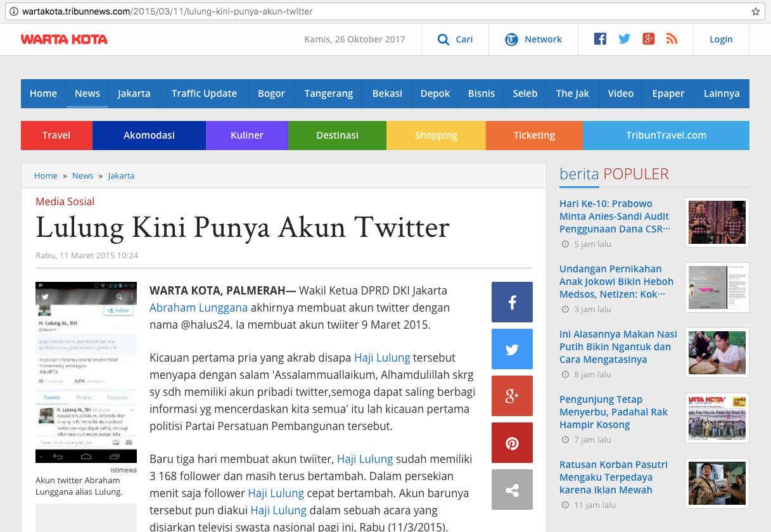Click the Warta Kota logo
This screenshot has width=771, height=532.
point(64,39)
